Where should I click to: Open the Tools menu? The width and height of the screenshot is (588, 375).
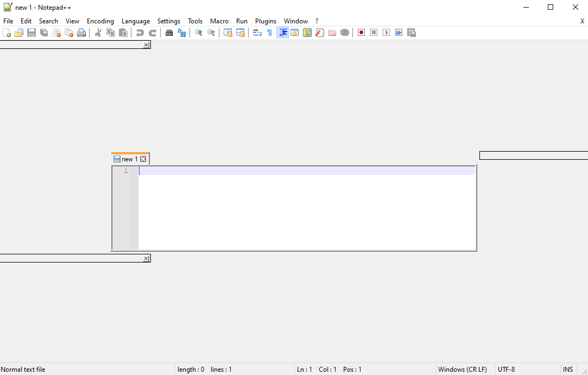click(x=195, y=21)
